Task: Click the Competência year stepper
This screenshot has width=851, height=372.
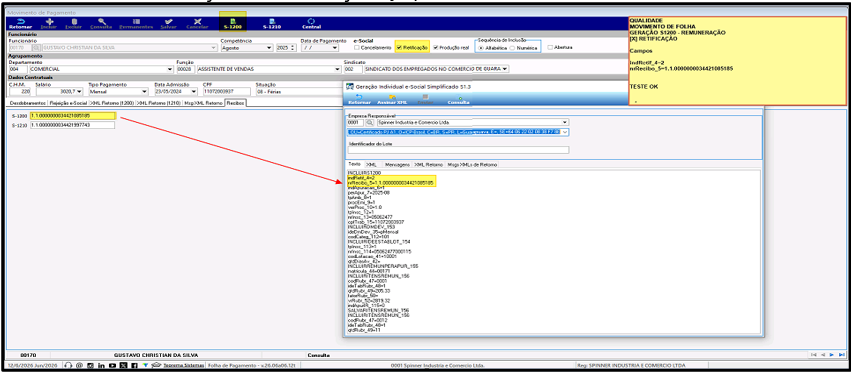Action: 294,48
